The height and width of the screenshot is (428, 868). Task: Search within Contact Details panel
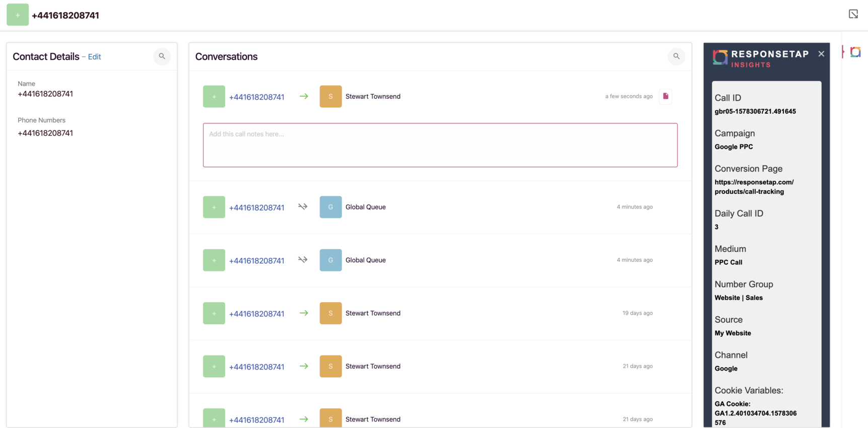(x=162, y=56)
